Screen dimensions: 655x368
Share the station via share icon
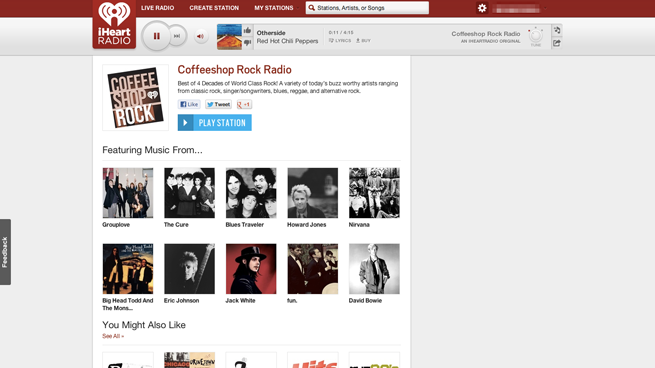557,43
